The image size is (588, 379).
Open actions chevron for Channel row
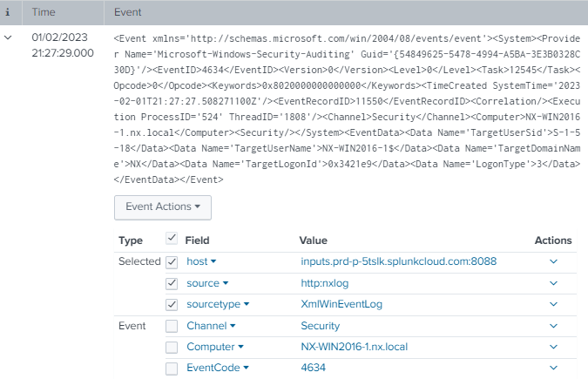[x=552, y=326]
